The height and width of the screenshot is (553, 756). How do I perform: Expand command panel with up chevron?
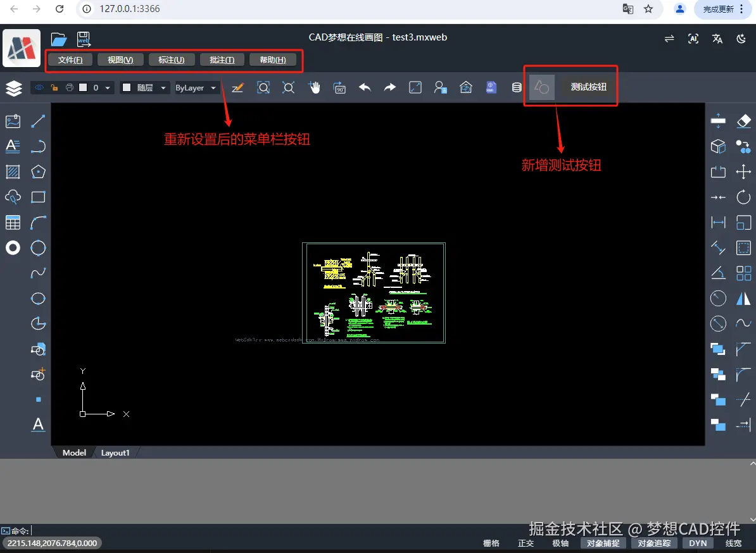pyautogui.click(x=753, y=463)
